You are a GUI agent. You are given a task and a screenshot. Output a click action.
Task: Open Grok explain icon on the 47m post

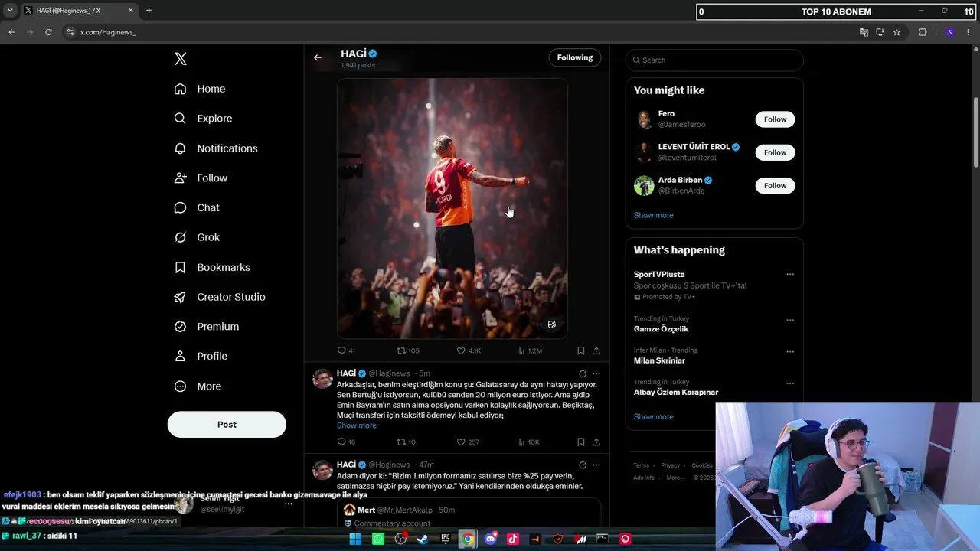tap(583, 465)
